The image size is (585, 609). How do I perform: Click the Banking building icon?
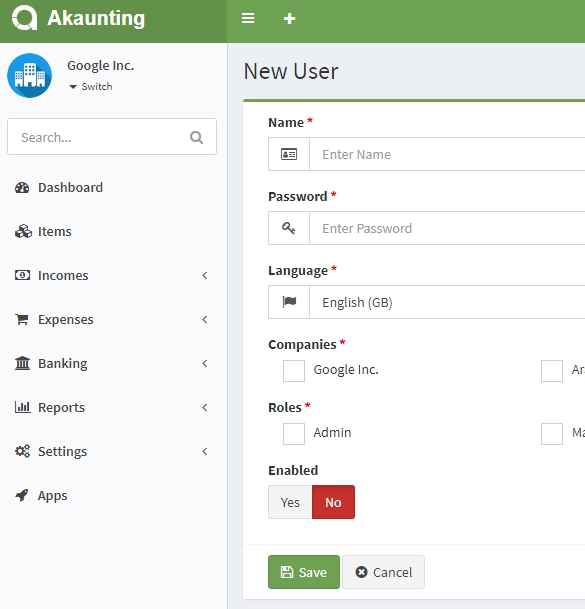pyautogui.click(x=22, y=363)
